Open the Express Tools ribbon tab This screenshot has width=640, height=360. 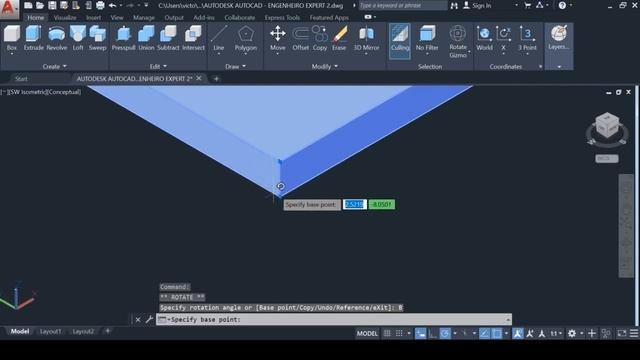click(282, 18)
